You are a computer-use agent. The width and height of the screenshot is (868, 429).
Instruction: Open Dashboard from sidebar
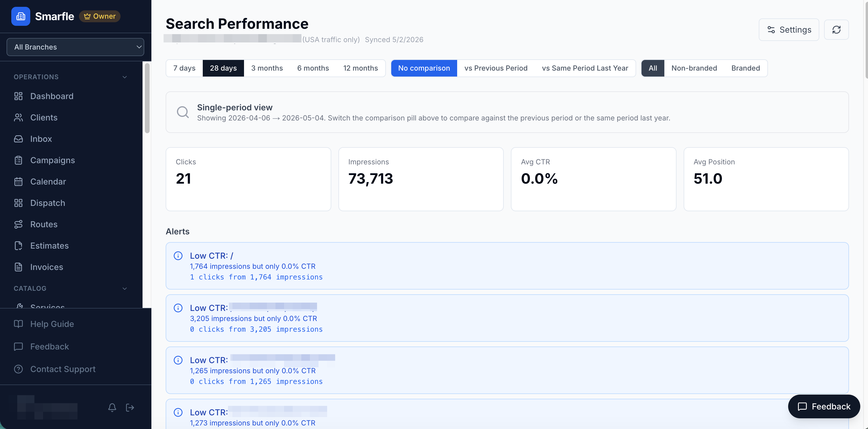pyautogui.click(x=52, y=96)
